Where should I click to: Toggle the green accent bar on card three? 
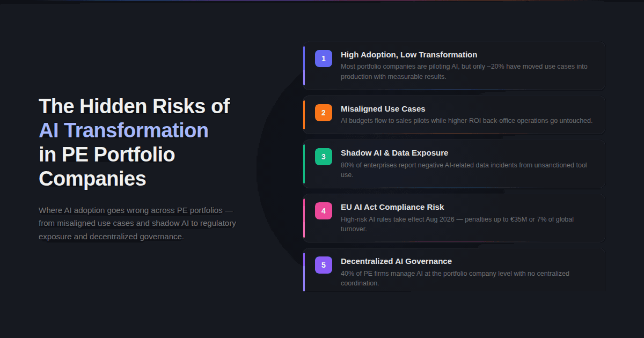pyautogui.click(x=304, y=163)
